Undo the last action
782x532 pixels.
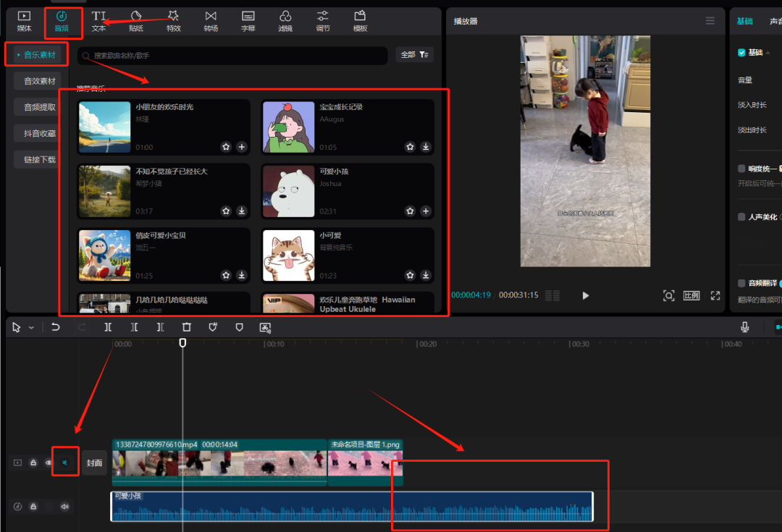(x=55, y=328)
